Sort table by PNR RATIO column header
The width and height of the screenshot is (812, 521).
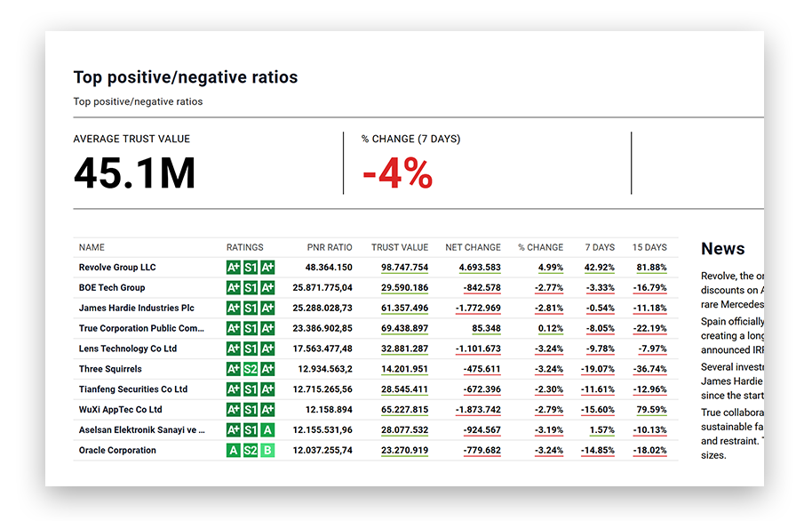(x=329, y=247)
